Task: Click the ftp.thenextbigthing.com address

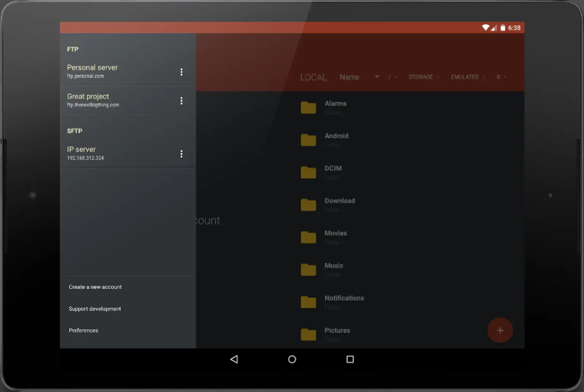Action: (93, 105)
